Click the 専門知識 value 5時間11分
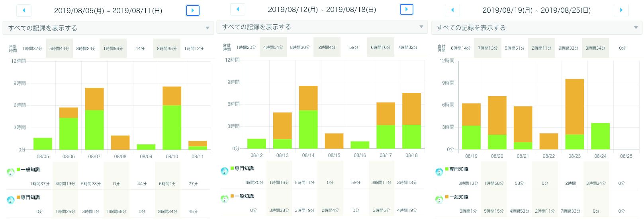Image resolution: width=644 pixels, height=221 pixels. coord(305,182)
